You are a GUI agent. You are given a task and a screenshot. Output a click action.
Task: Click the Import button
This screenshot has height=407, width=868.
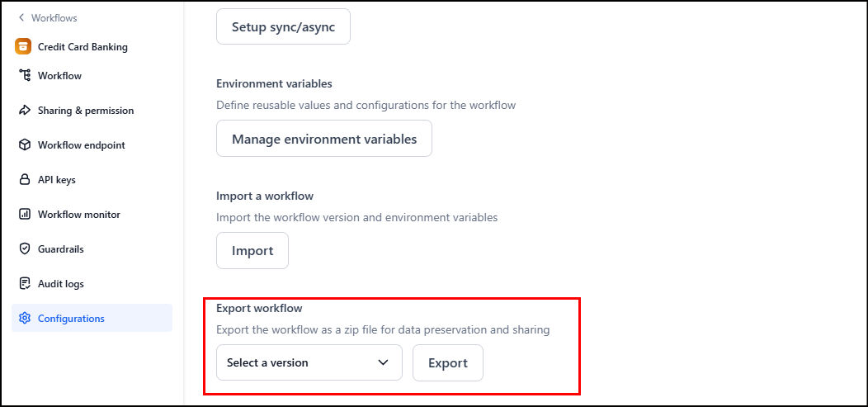pos(252,251)
